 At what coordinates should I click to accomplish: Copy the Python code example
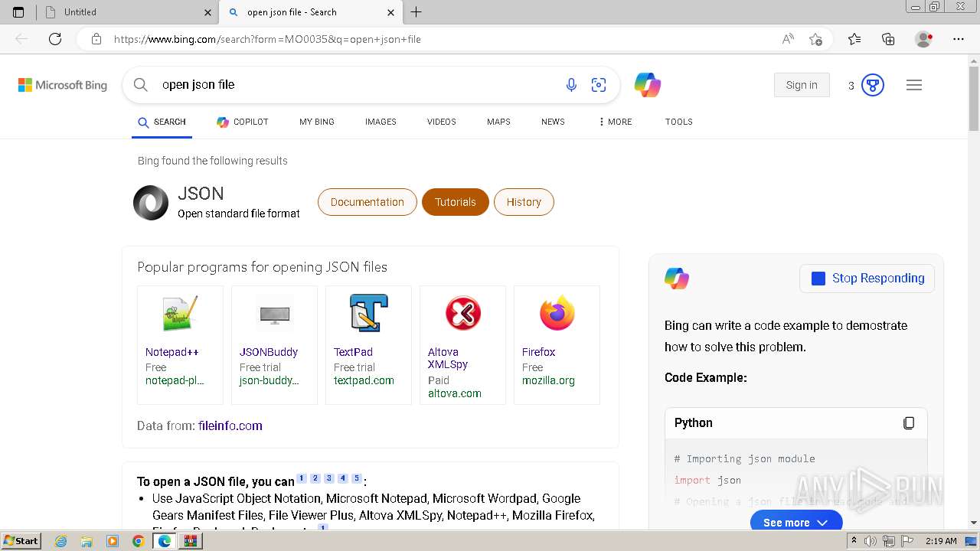tap(909, 423)
